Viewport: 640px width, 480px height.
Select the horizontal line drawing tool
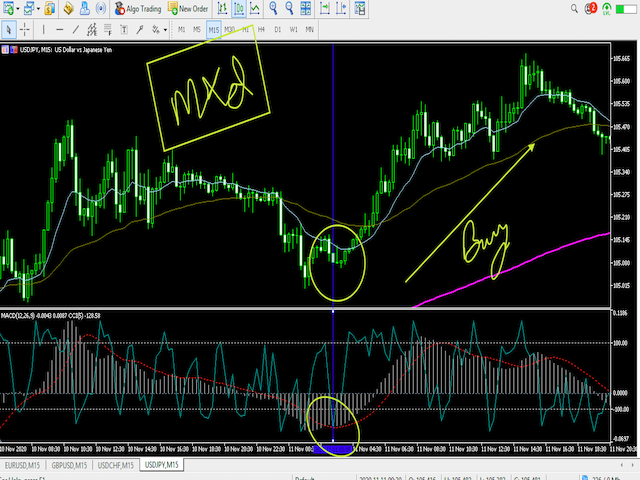pos(61,30)
